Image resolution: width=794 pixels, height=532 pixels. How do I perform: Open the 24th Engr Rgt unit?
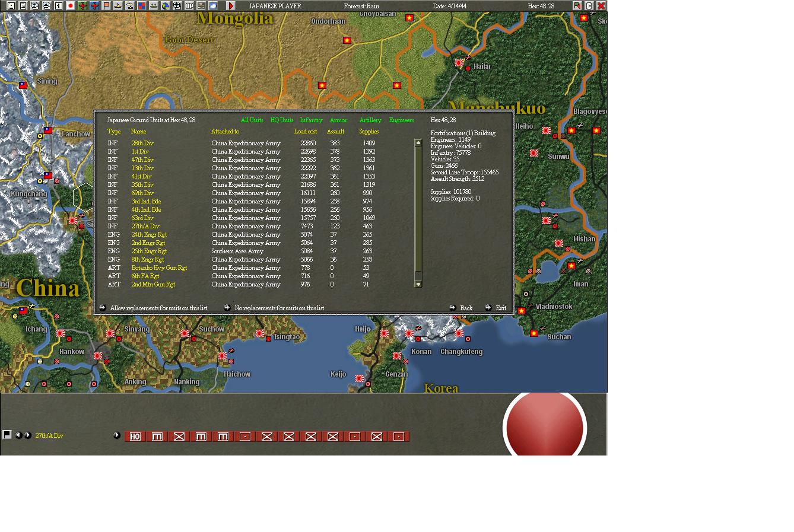point(149,235)
